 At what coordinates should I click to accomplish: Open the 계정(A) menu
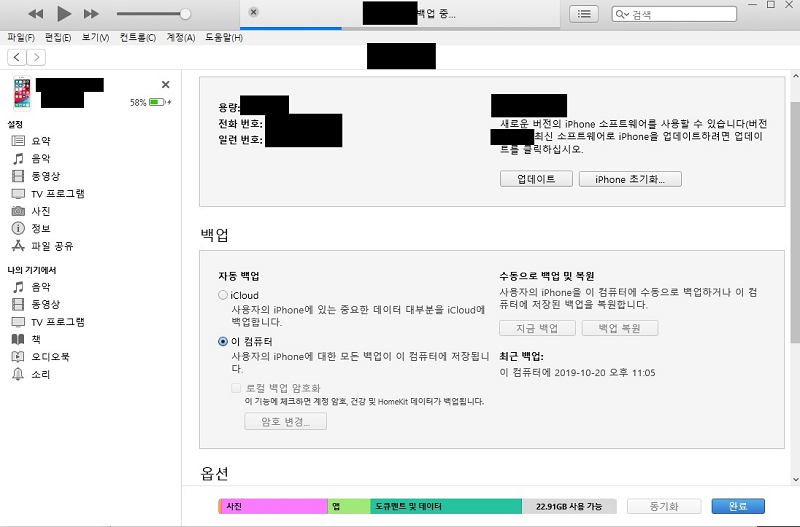point(181,37)
